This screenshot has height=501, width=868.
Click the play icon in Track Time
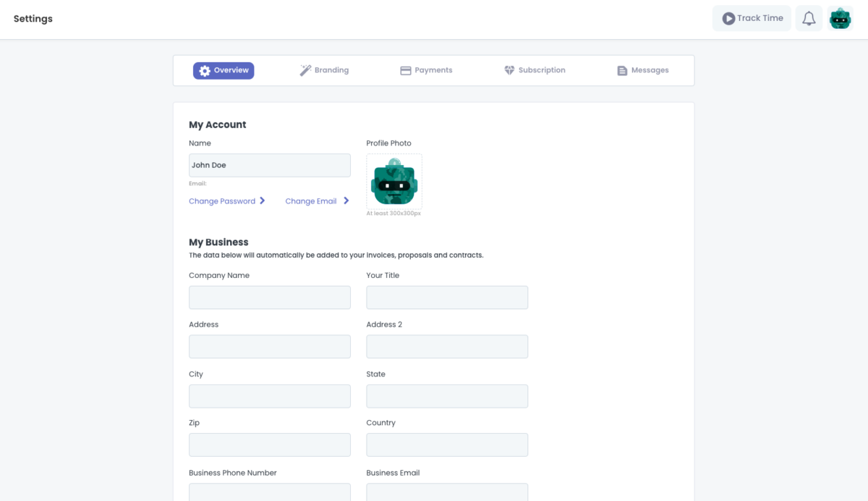pos(728,19)
